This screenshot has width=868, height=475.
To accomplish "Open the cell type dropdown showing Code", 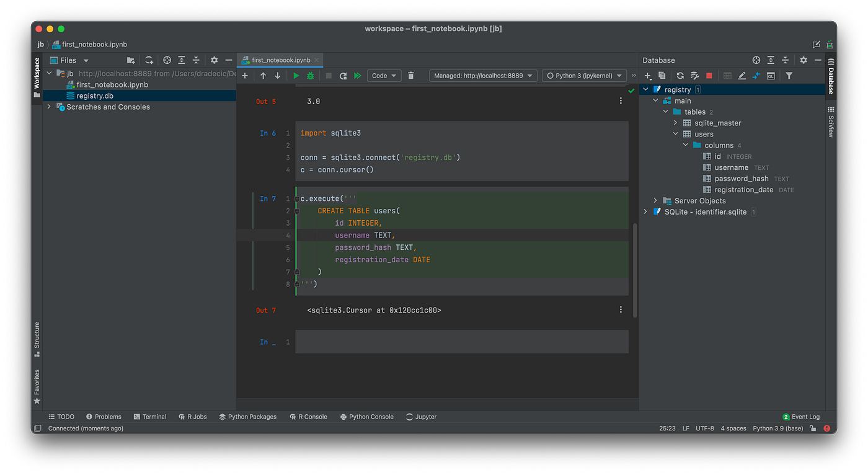I will (383, 75).
